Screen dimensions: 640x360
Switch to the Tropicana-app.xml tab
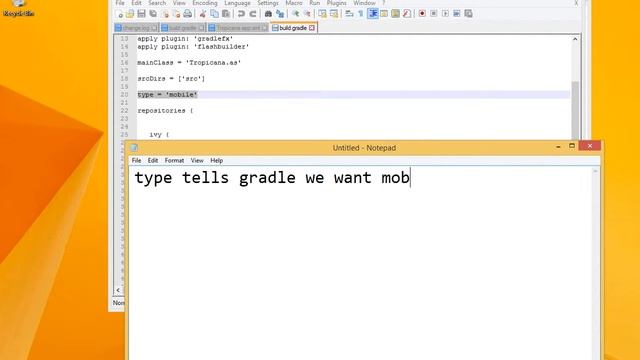(x=238, y=28)
